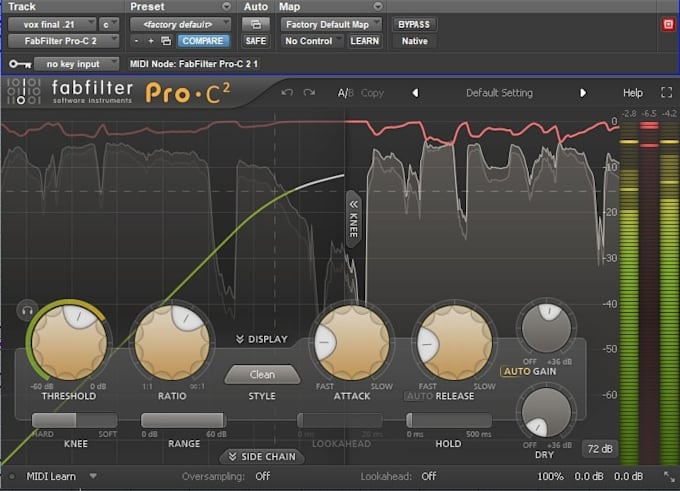Open the Default Setting preset menu

499,93
